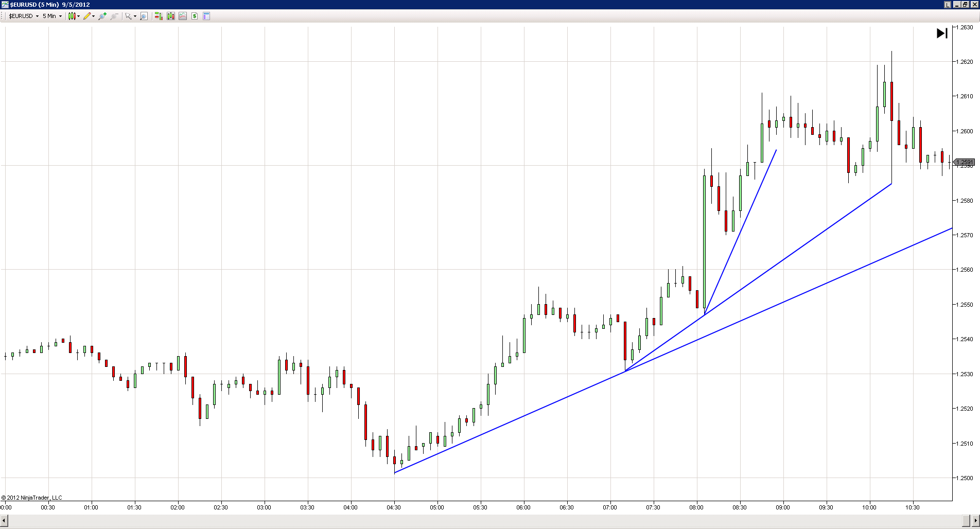The height and width of the screenshot is (529, 980).
Task: Toggle the Chart Trader icon
Action: [159, 16]
